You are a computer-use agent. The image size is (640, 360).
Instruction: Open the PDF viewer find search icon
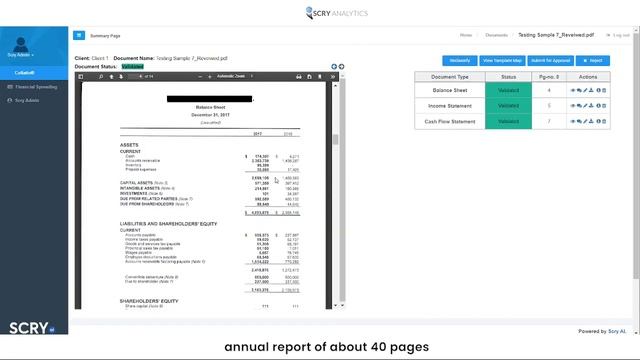pos(101,77)
